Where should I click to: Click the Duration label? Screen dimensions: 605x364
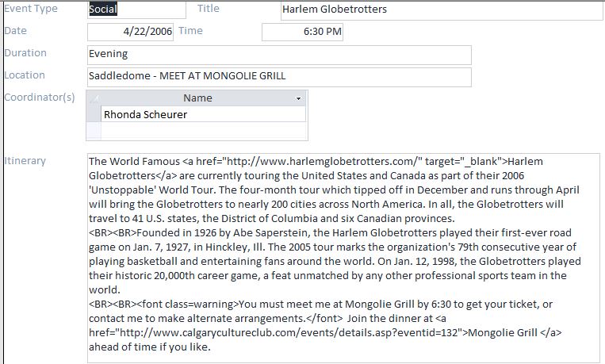coord(25,53)
